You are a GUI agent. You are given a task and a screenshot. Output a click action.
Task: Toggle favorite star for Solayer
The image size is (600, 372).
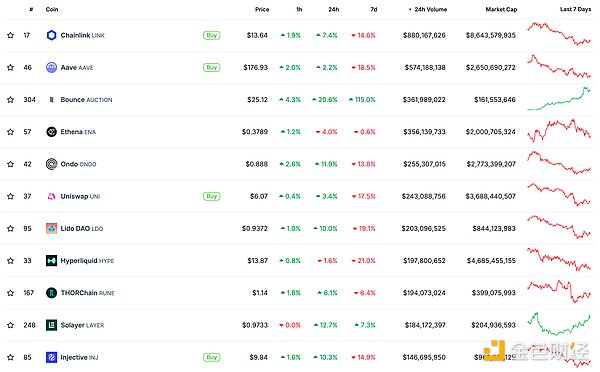(10, 325)
